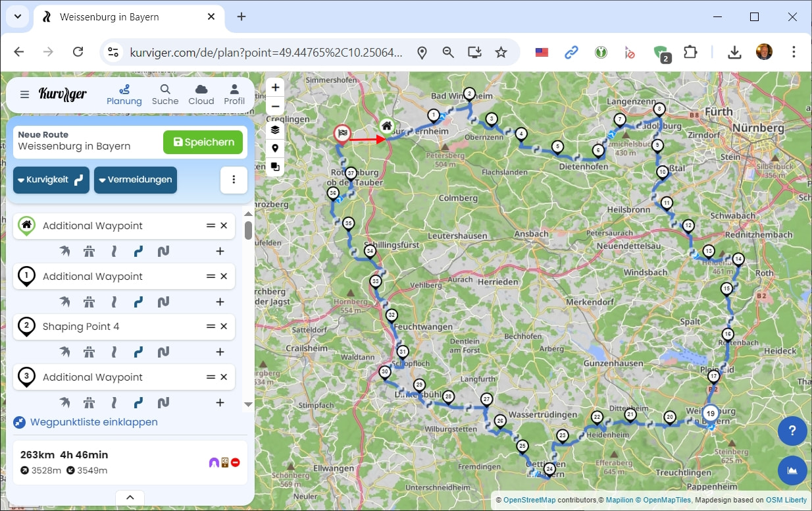Zoom out on the map
812x511 pixels.
pos(275,107)
